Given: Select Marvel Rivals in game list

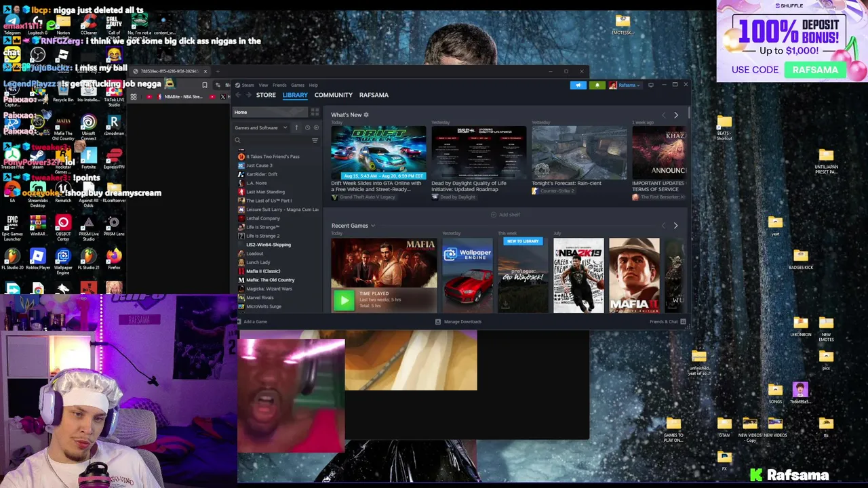Looking at the screenshot, I should coord(260,298).
